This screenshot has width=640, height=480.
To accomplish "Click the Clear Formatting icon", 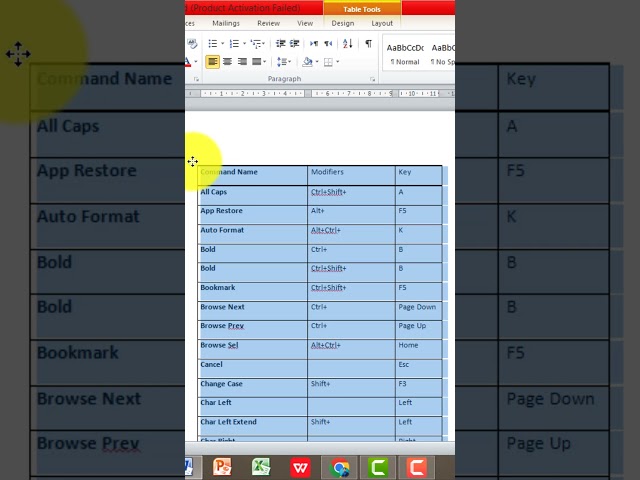I will pos(192,43).
